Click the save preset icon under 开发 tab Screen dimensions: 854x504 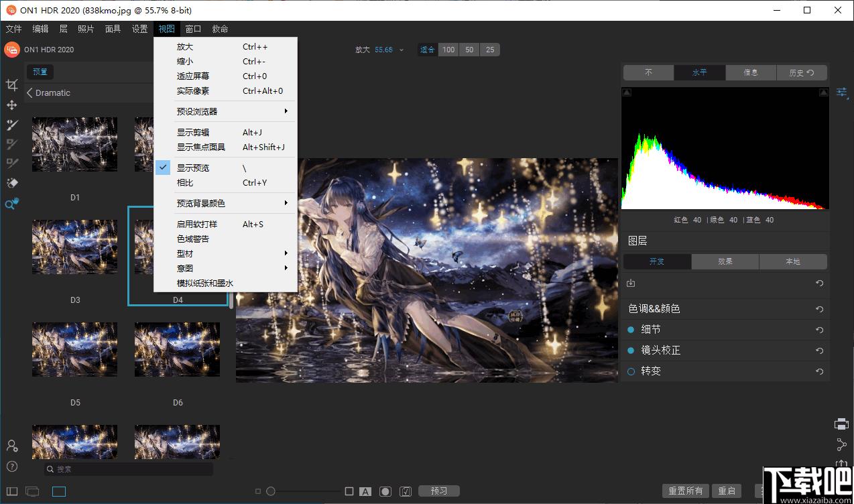(631, 283)
